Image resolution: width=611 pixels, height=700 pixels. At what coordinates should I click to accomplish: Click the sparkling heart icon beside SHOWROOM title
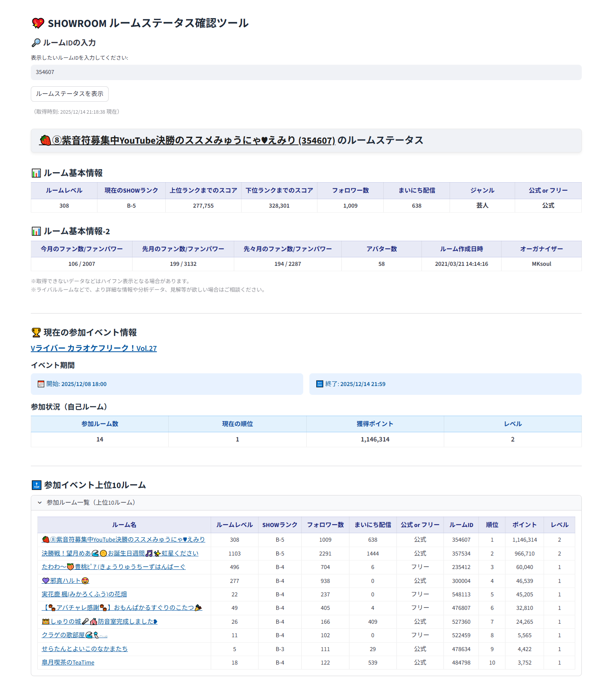[38, 23]
